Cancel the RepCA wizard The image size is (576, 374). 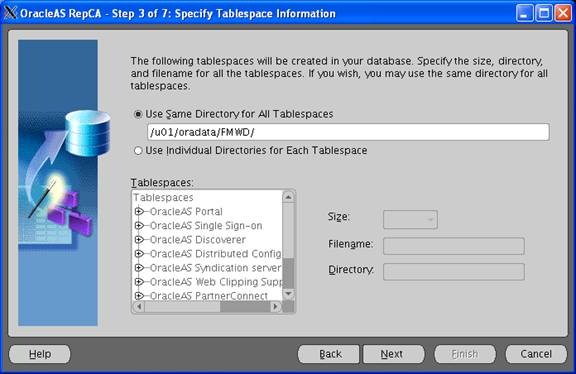[536, 354]
